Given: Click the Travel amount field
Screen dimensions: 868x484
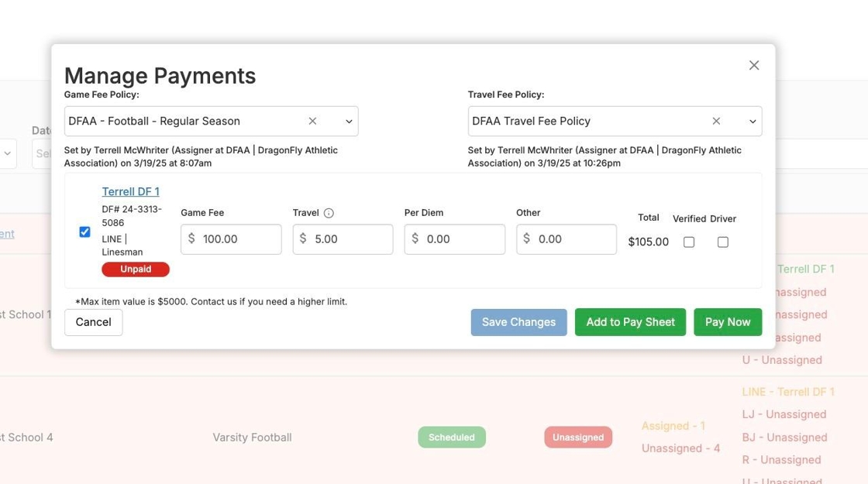Looking at the screenshot, I should tap(350, 239).
